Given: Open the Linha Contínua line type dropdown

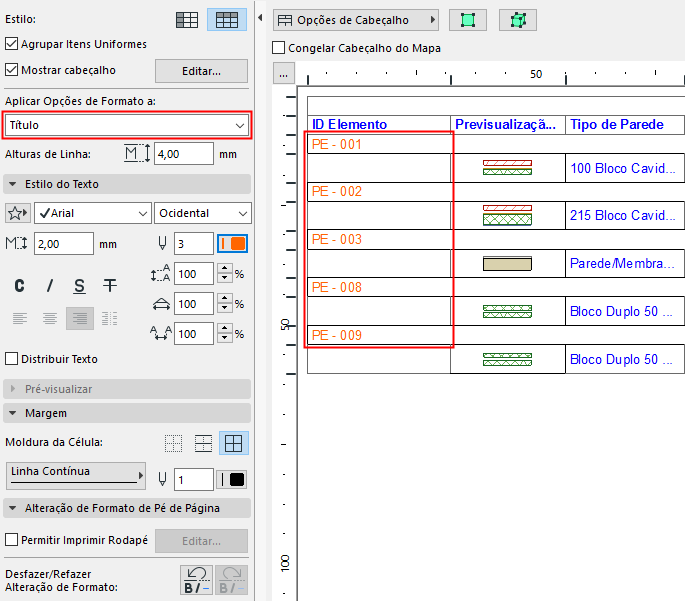Looking at the screenshot, I should [76, 476].
